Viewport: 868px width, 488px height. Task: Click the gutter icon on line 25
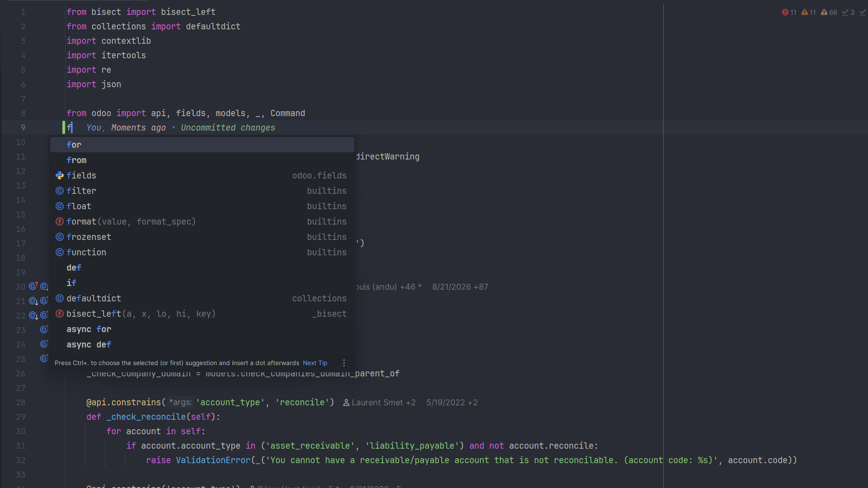[44, 358]
